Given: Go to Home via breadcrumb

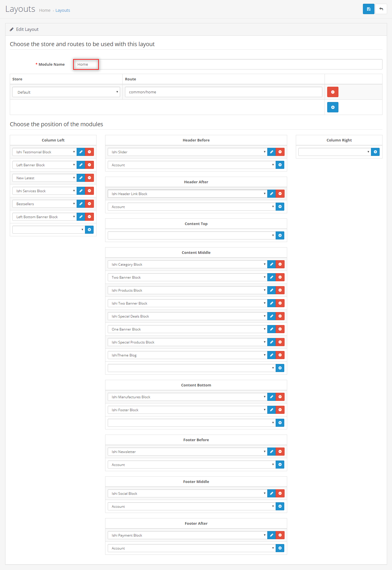Looking at the screenshot, I should pyautogui.click(x=45, y=10).
